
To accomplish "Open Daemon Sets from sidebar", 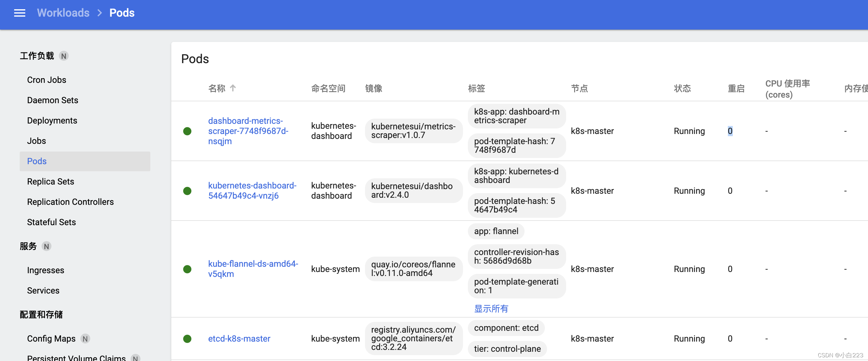I will [x=53, y=100].
